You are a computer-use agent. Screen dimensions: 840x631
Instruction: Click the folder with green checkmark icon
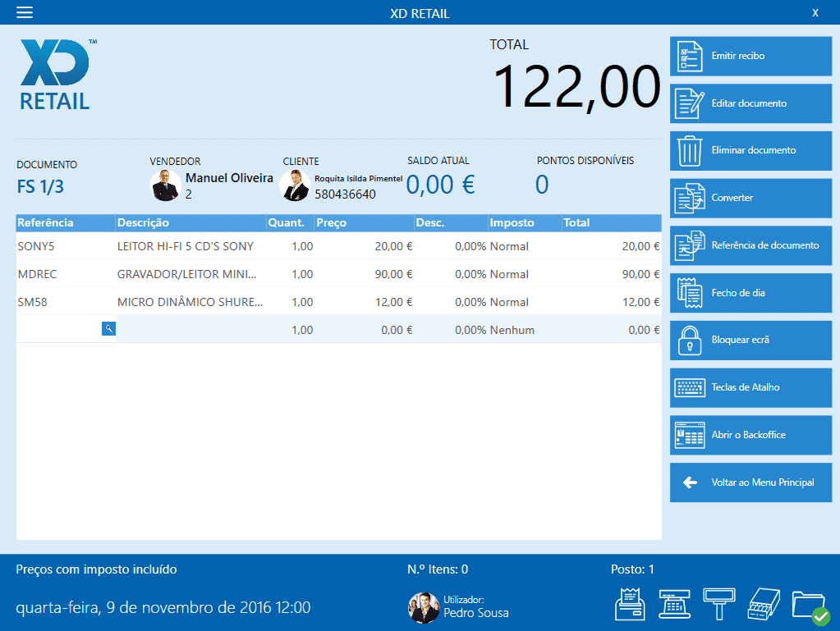(808, 605)
